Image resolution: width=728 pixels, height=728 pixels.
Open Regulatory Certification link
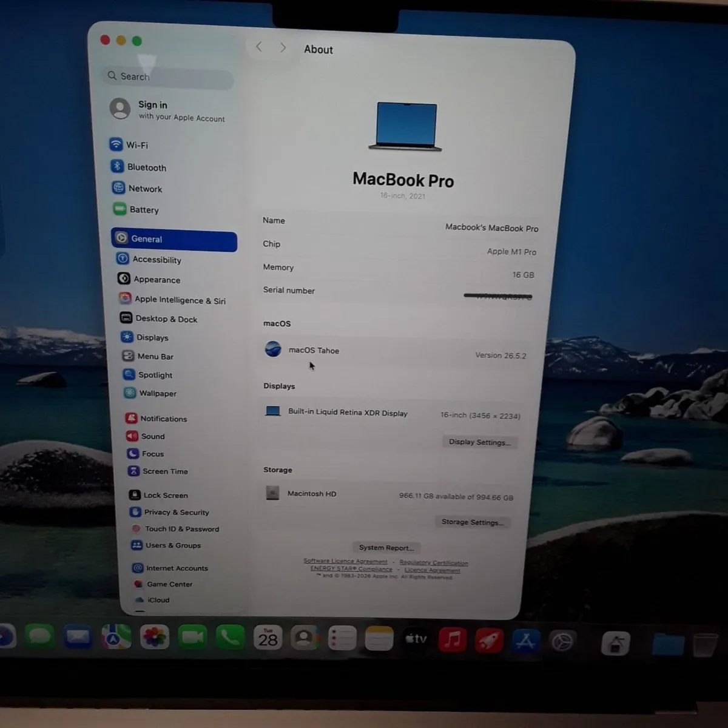pos(434,563)
